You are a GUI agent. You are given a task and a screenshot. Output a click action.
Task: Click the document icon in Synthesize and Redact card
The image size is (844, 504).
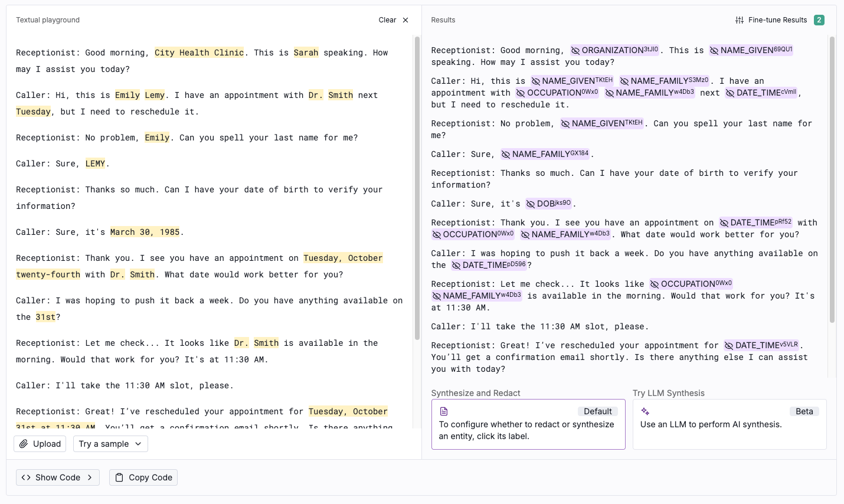point(444,411)
